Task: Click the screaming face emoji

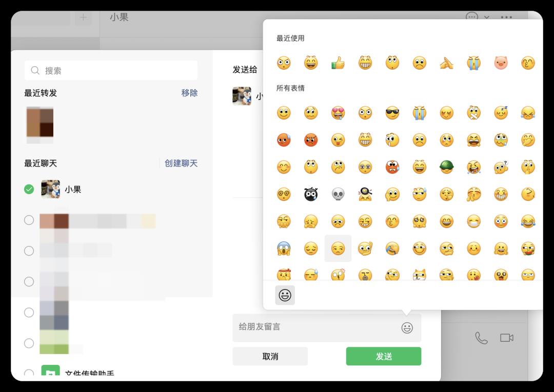Action: [284, 248]
